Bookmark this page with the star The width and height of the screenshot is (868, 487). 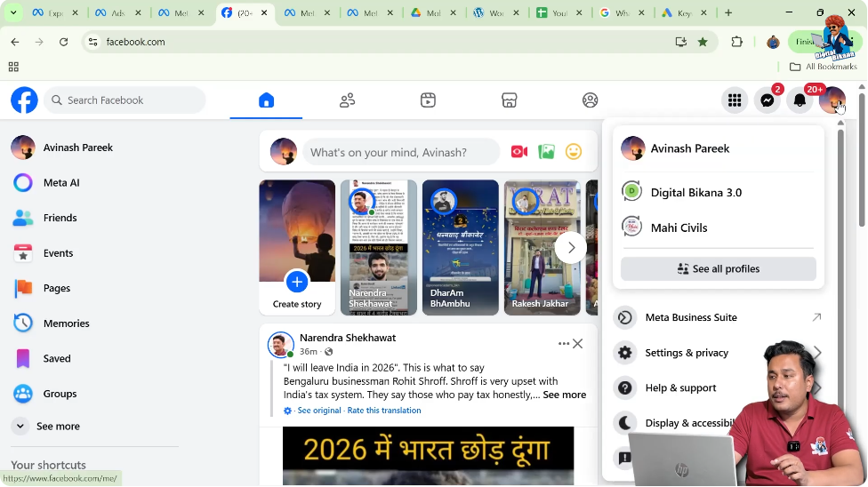tap(703, 42)
